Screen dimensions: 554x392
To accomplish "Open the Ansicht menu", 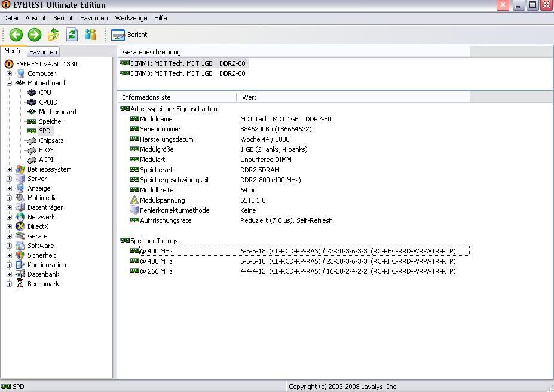I will pyautogui.click(x=36, y=18).
